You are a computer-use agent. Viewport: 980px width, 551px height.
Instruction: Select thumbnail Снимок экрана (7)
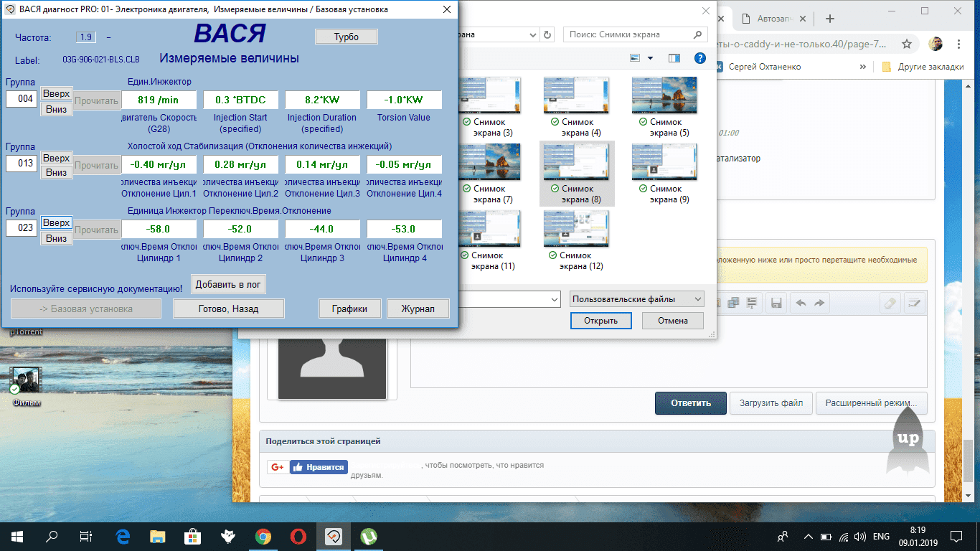pyautogui.click(x=491, y=174)
